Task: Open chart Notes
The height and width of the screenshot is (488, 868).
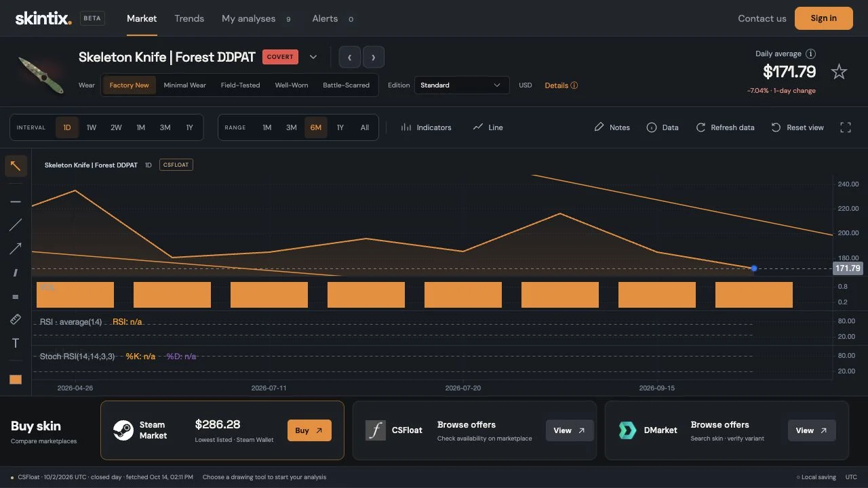Action: point(612,127)
